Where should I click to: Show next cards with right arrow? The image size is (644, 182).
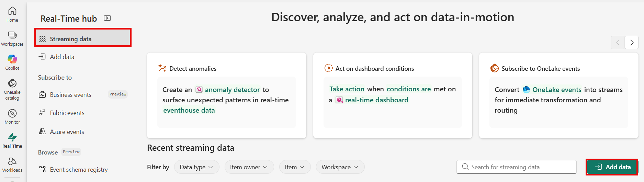[632, 43]
